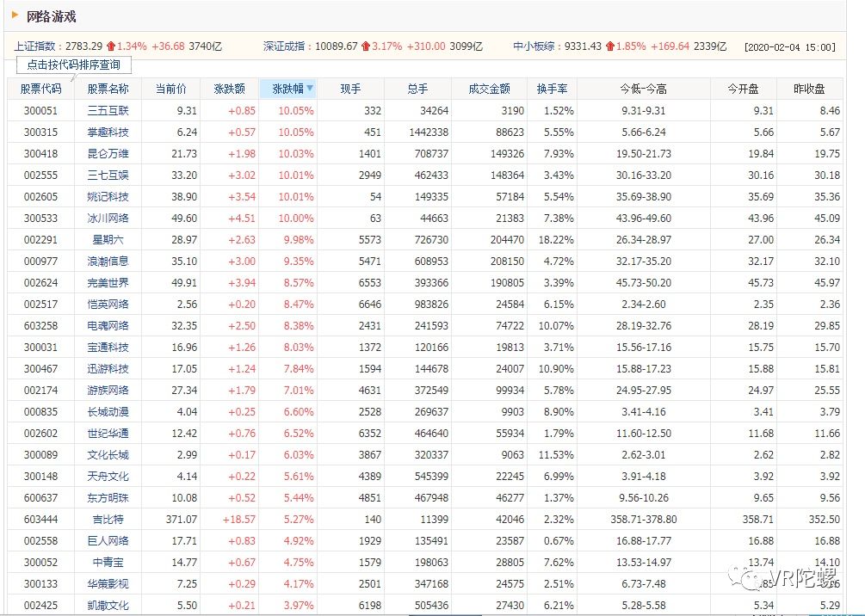Click the 18.22% turnover cell
Viewport: 865px width, 616px height.
(x=556, y=239)
